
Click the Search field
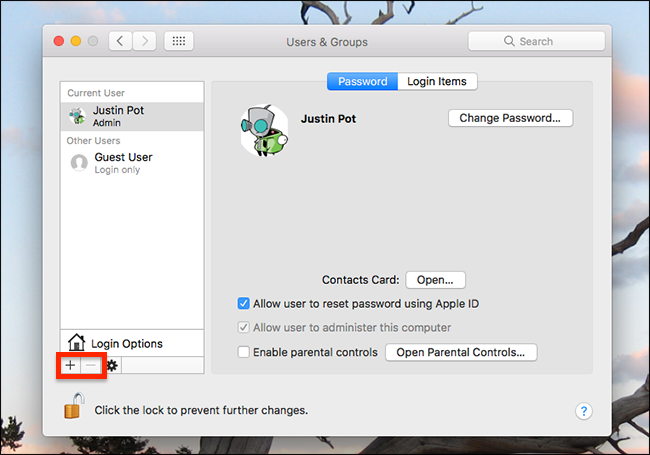[x=536, y=41]
